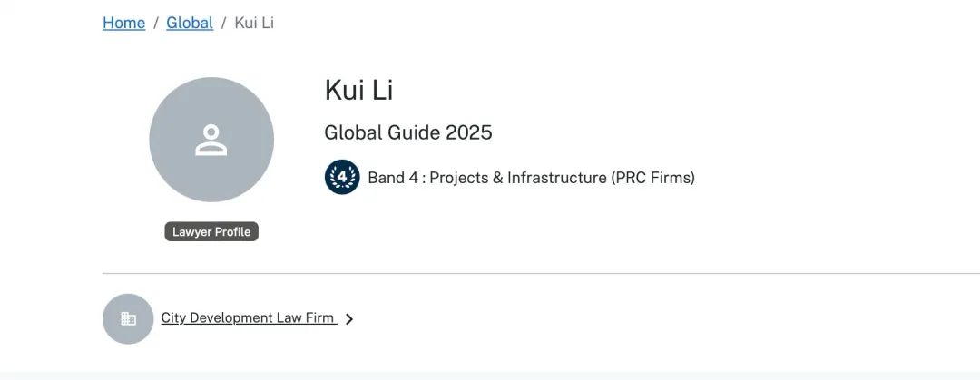Screen dimensions: 980x380
Task: Expand the chevron beside City Development Law Firm
Action: click(x=349, y=319)
